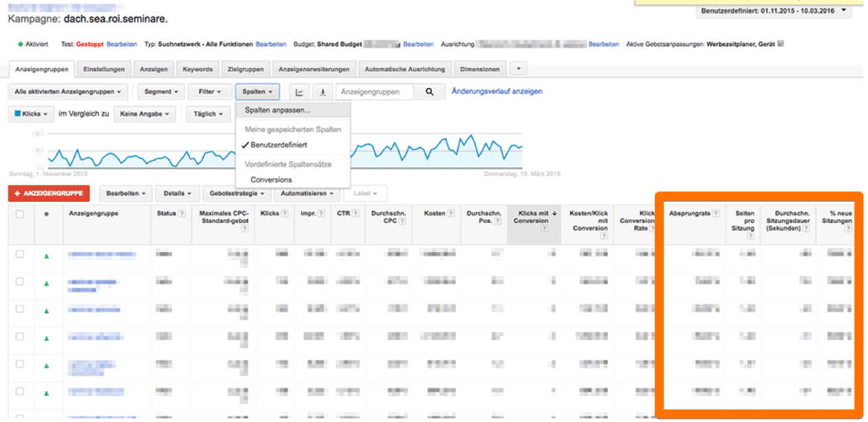This screenshot has width=868, height=422.
Task: Open the Filter dropdown
Action: 209,91
